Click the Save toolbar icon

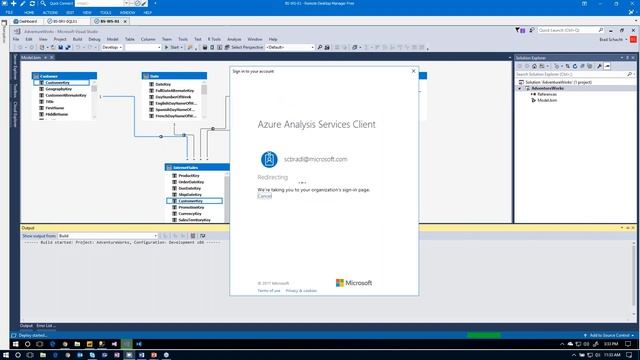coord(60,47)
